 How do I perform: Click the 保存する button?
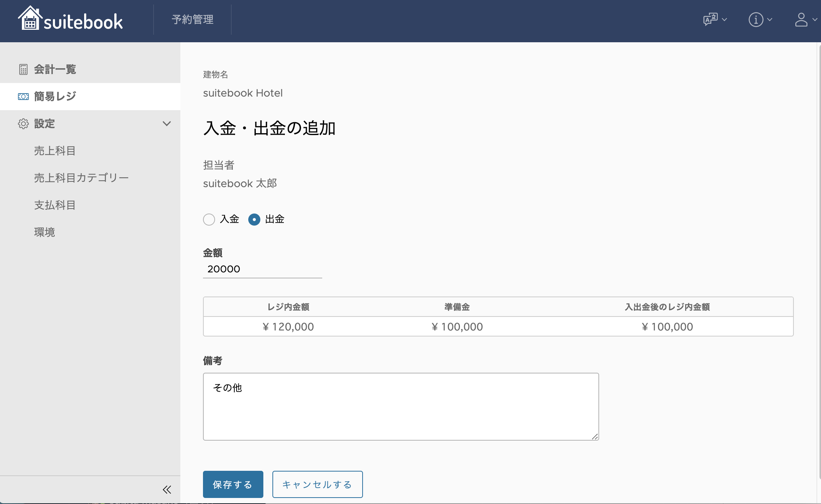coord(233,484)
